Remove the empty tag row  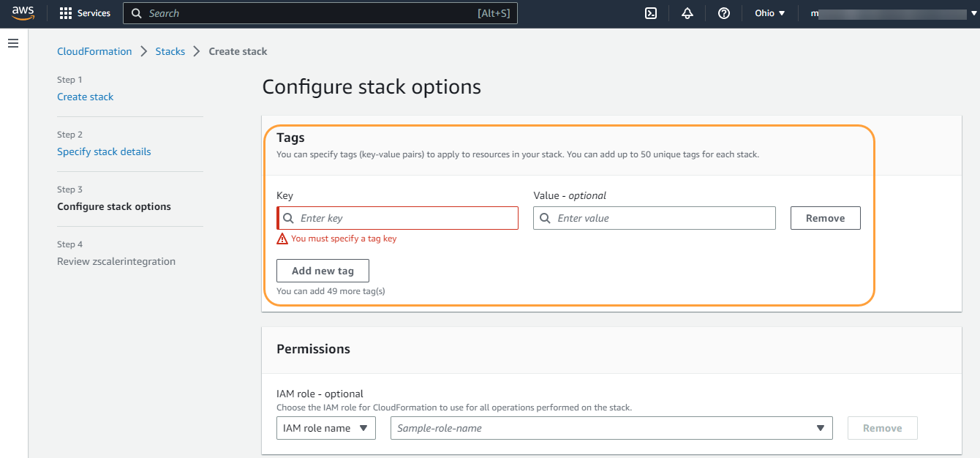[x=825, y=218]
